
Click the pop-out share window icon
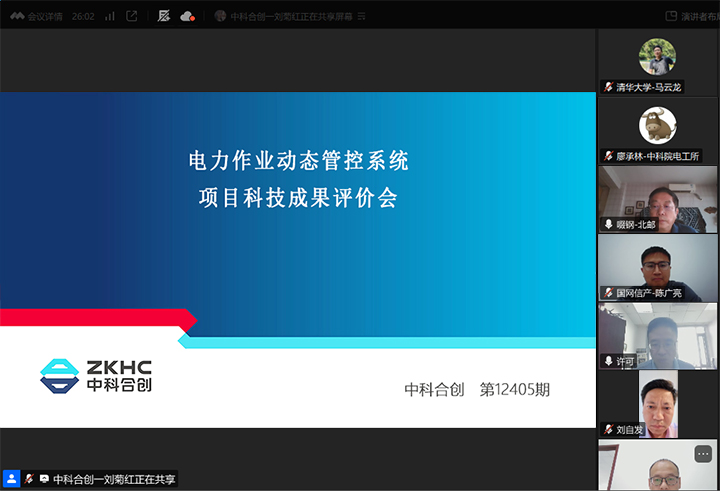point(132,17)
